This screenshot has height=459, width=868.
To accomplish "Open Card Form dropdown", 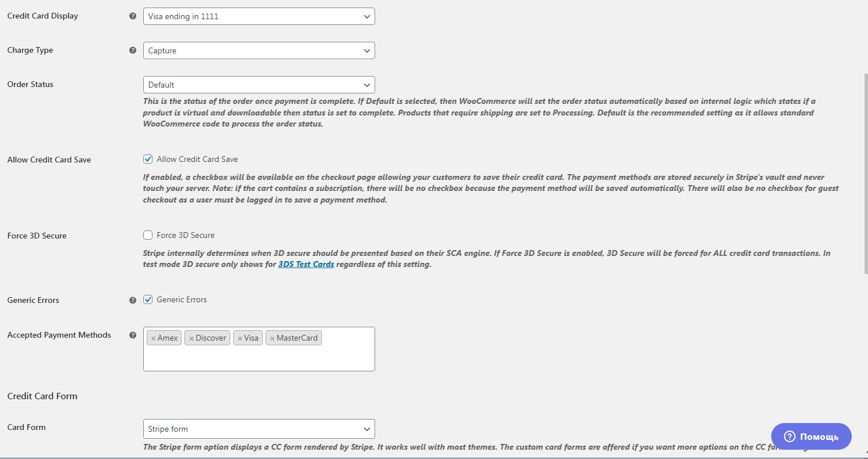I will (259, 429).
